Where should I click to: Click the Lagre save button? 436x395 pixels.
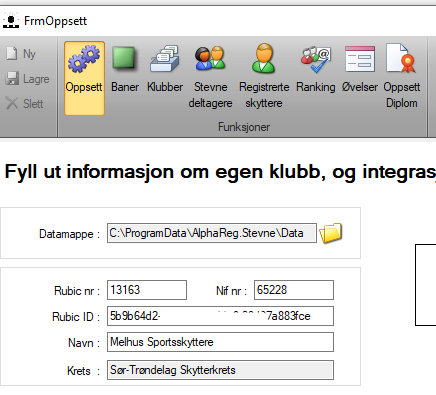click(x=27, y=79)
